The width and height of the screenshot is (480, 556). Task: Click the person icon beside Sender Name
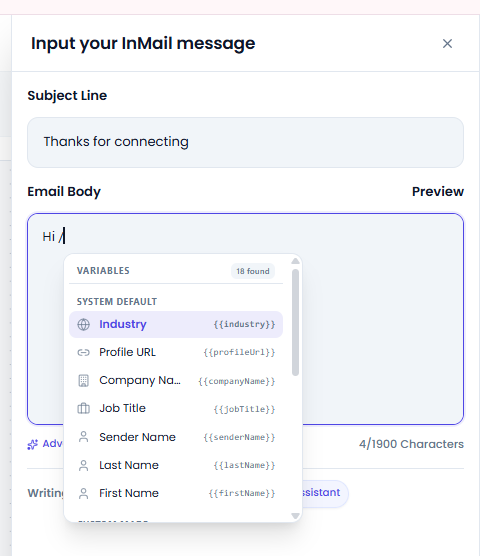[x=84, y=437]
